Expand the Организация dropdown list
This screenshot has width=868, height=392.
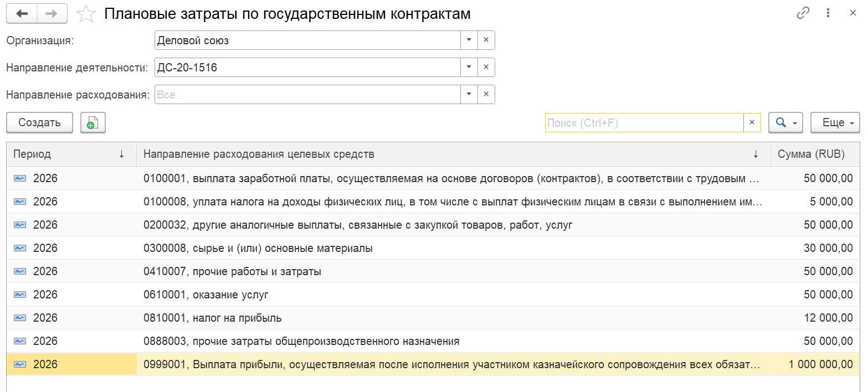click(x=469, y=40)
